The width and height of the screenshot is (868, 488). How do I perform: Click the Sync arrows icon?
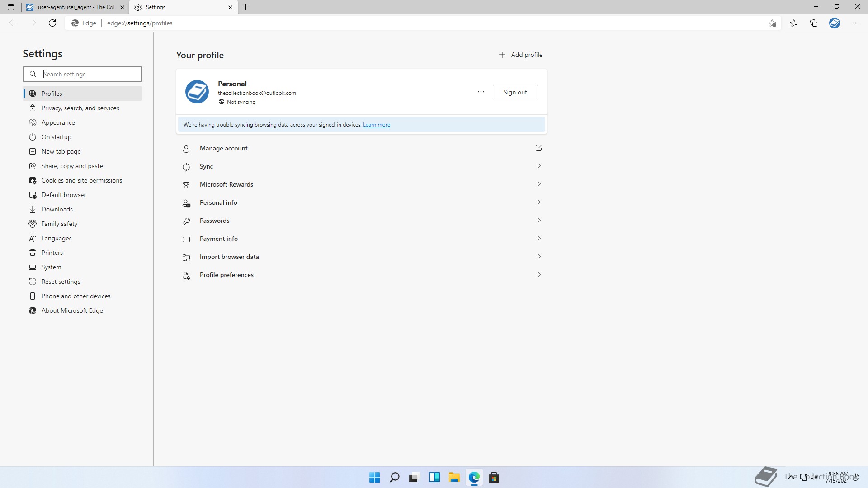coord(186,167)
